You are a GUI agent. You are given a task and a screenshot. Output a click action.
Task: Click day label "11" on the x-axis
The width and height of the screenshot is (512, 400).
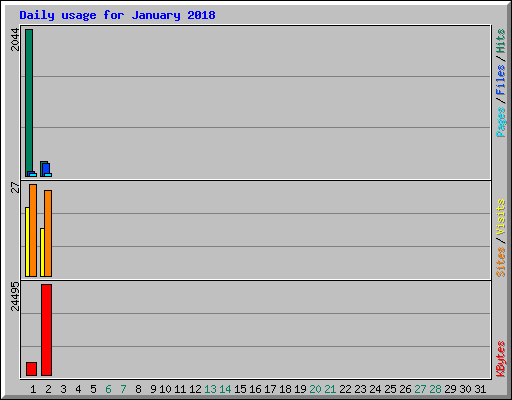[180, 389]
